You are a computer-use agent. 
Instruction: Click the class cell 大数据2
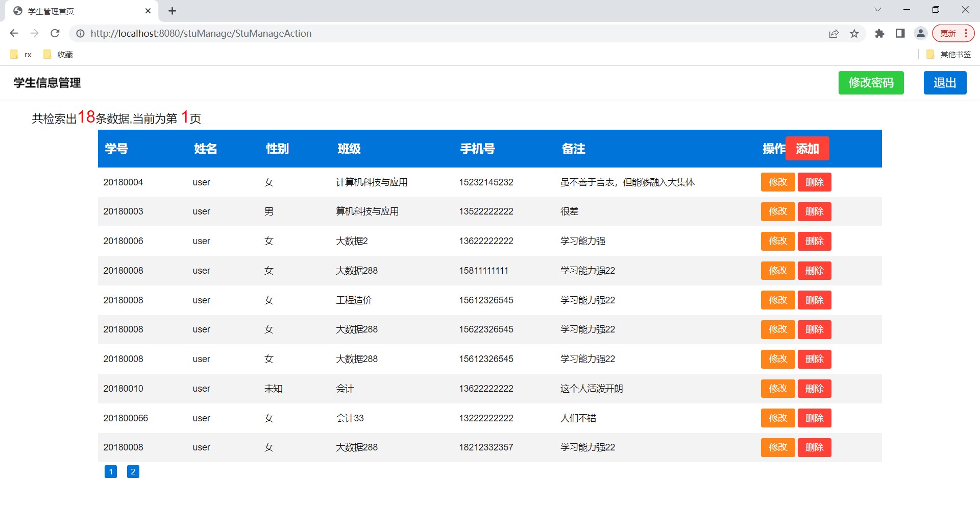(x=352, y=241)
